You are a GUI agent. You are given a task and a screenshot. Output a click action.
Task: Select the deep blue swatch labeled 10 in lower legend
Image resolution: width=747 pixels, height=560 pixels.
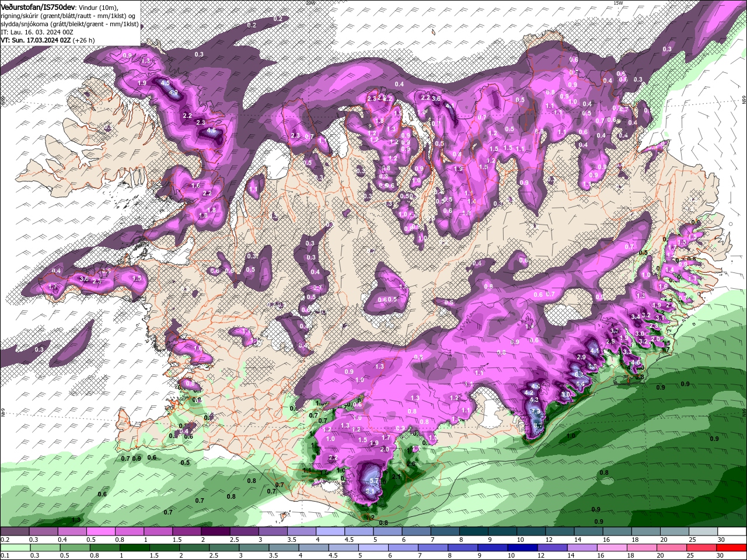point(523,548)
